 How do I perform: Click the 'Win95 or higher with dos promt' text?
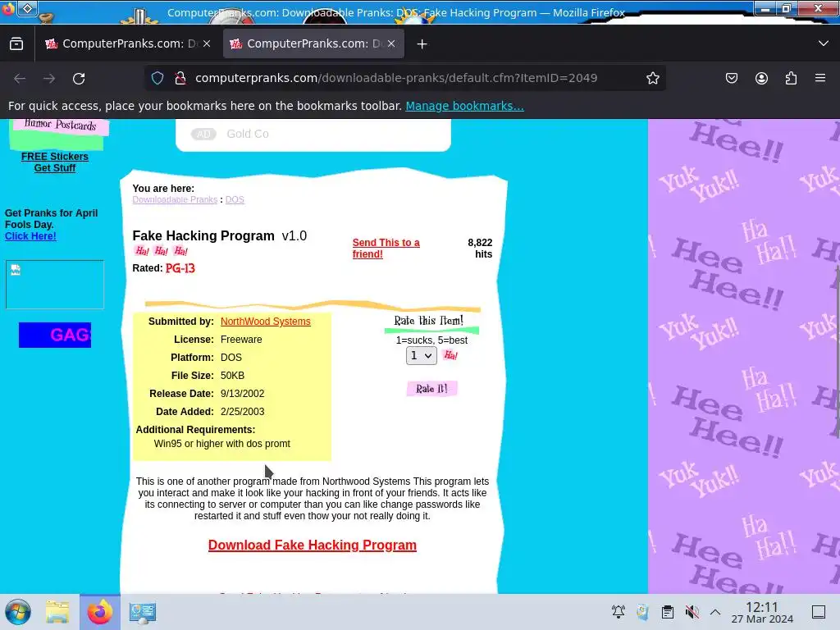pyautogui.click(x=221, y=444)
